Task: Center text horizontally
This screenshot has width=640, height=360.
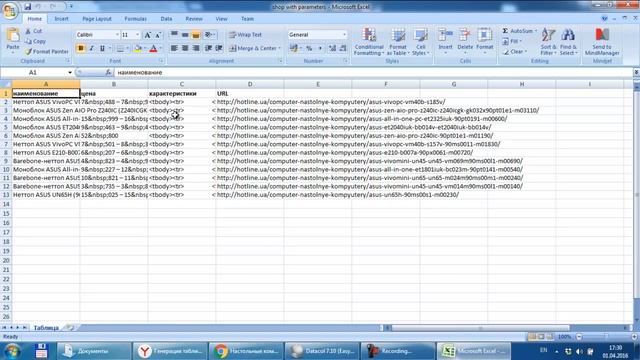Action: click(x=185, y=49)
